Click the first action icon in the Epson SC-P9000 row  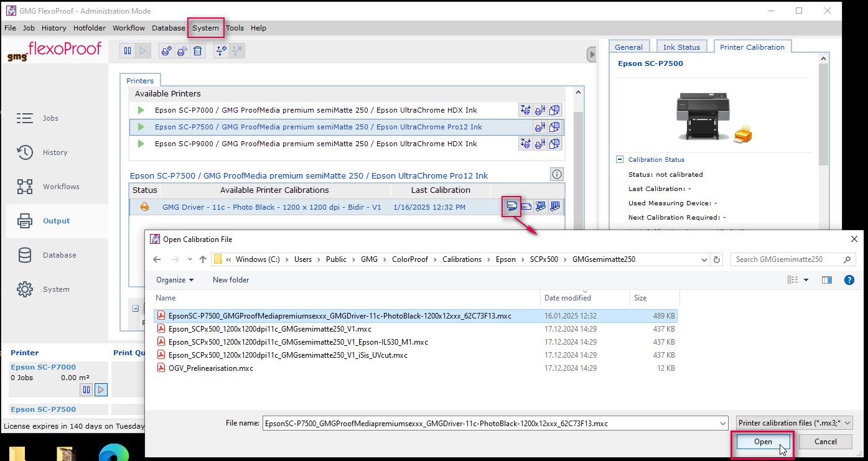click(526, 144)
